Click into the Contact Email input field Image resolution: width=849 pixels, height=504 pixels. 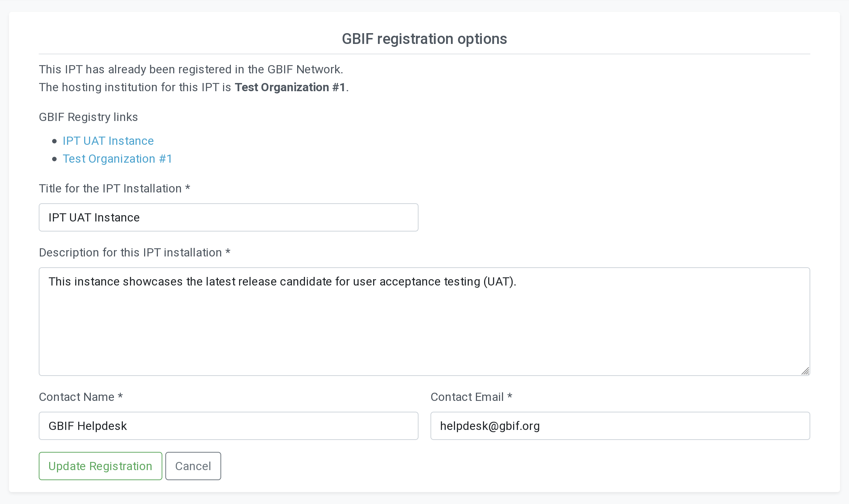pyautogui.click(x=620, y=426)
